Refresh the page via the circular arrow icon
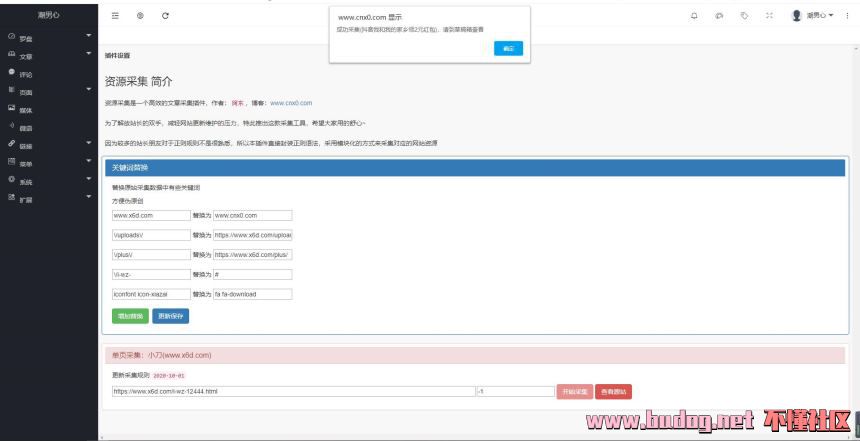The height and width of the screenshot is (441, 860). click(165, 16)
